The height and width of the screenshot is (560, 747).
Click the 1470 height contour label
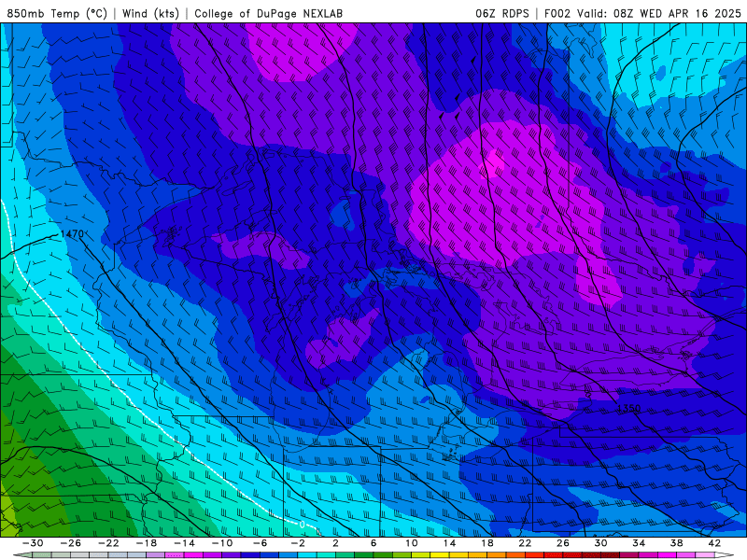[x=72, y=234]
